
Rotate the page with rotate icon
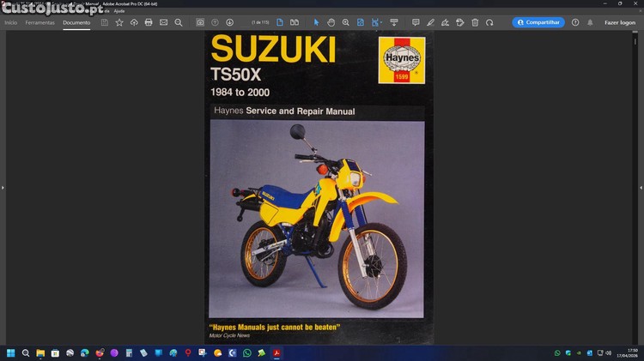[489, 22]
